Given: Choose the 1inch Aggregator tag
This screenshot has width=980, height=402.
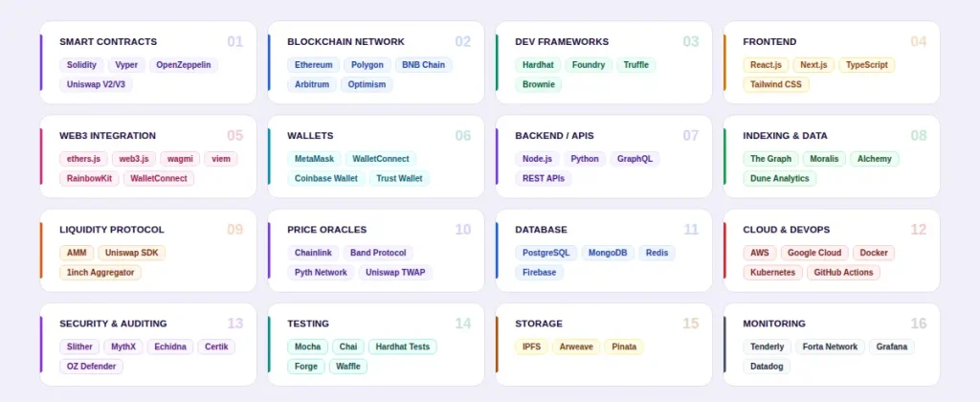Looking at the screenshot, I should pyautogui.click(x=100, y=272).
